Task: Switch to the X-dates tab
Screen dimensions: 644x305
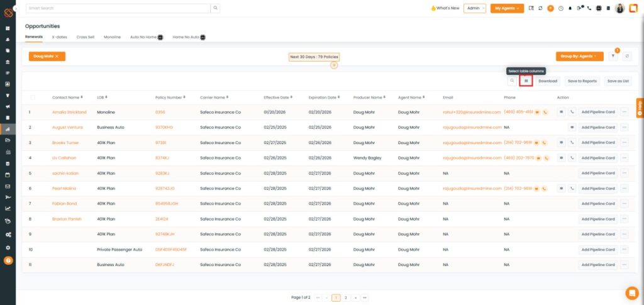Action: point(60,37)
